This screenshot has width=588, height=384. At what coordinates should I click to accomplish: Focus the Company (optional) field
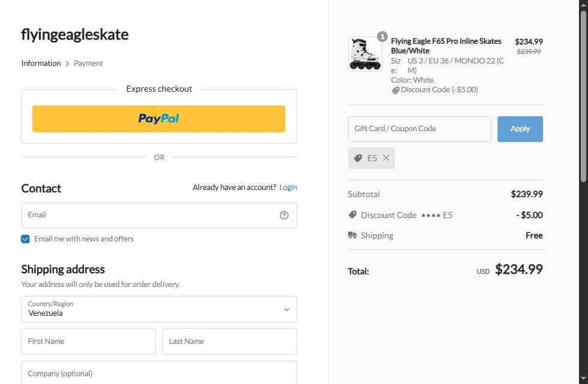159,373
